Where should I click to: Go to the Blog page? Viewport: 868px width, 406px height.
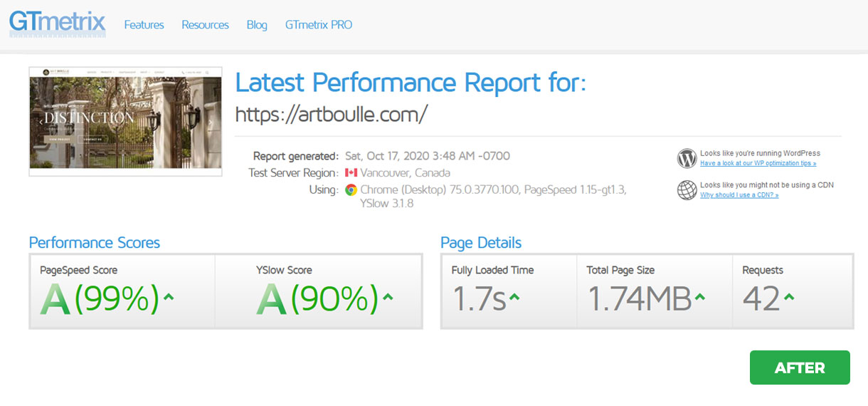pyautogui.click(x=257, y=25)
